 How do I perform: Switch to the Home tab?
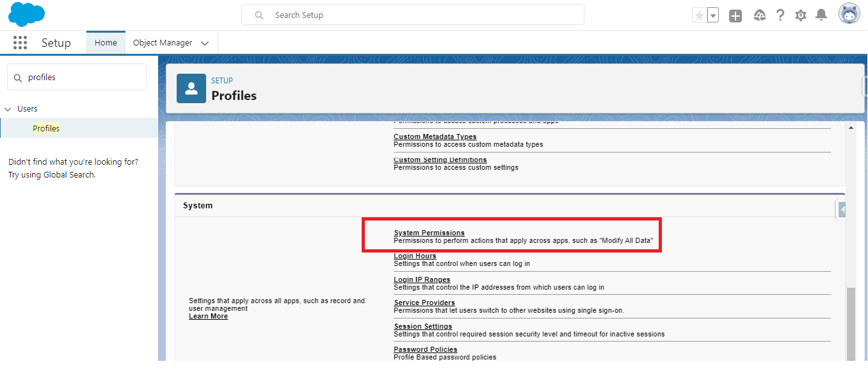(106, 42)
